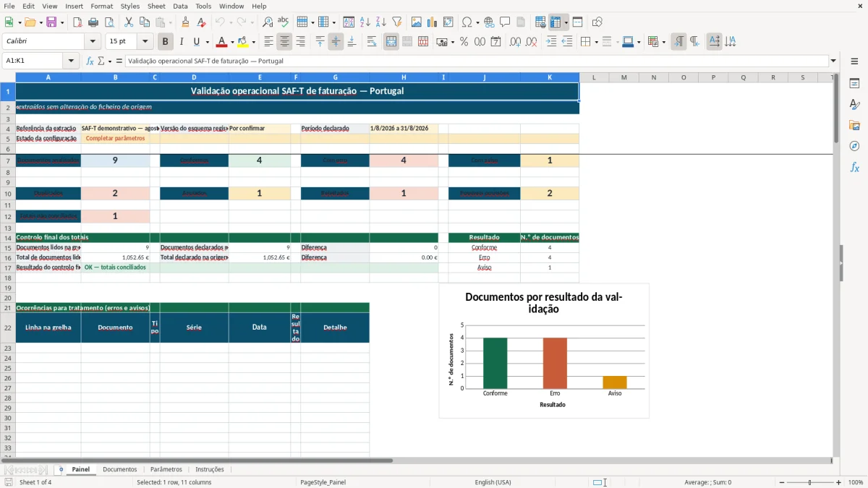Image resolution: width=868 pixels, height=488 pixels.
Task: Click the AutoFilter funnel icon
Action: (397, 22)
